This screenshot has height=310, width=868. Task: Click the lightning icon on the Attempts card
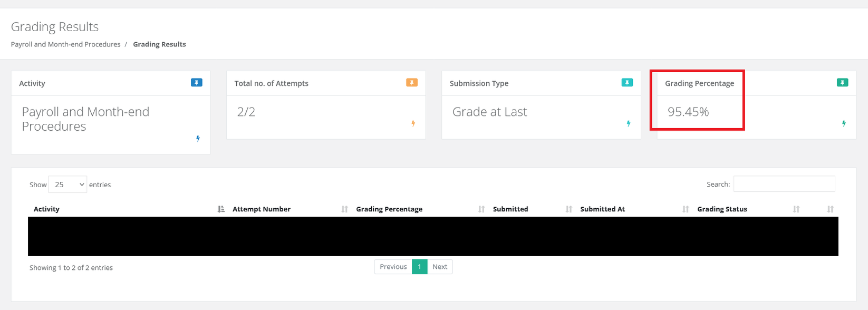[x=412, y=123]
